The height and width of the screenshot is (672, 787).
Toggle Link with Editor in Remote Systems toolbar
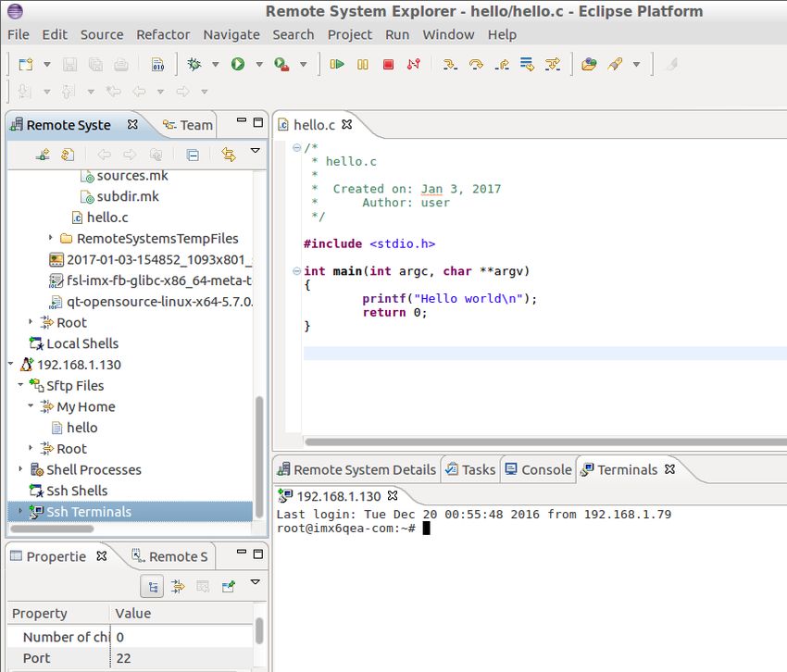[229, 155]
